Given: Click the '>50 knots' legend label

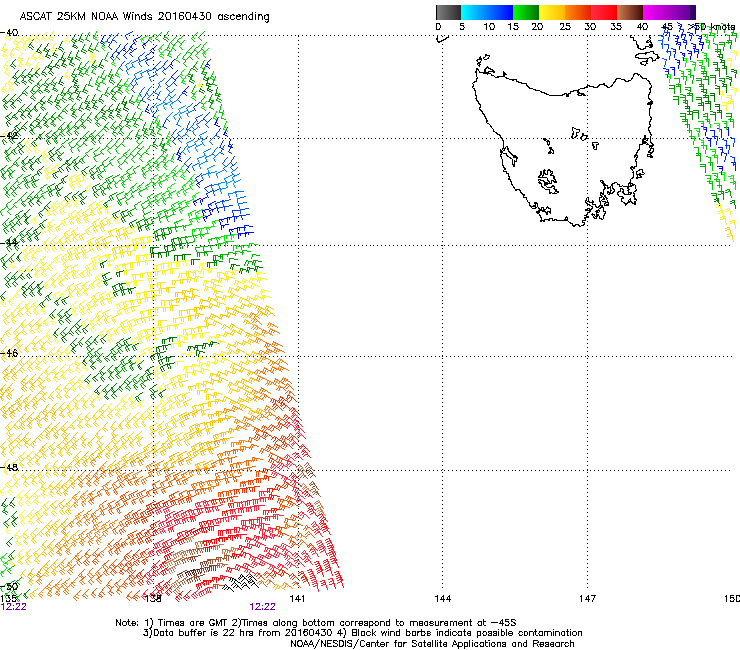Looking at the screenshot, I should click(711, 27).
